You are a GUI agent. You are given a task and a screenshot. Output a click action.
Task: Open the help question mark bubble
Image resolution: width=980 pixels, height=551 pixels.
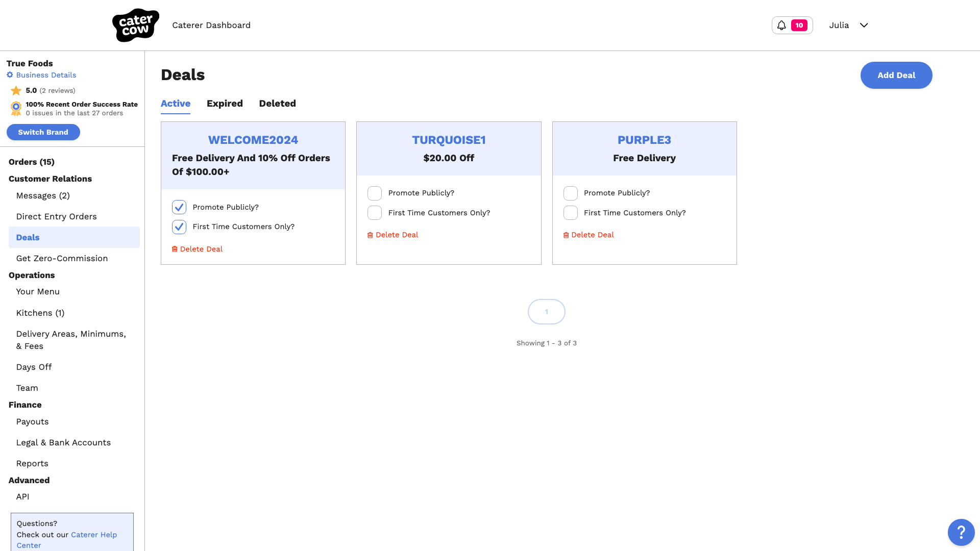pos(961,532)
